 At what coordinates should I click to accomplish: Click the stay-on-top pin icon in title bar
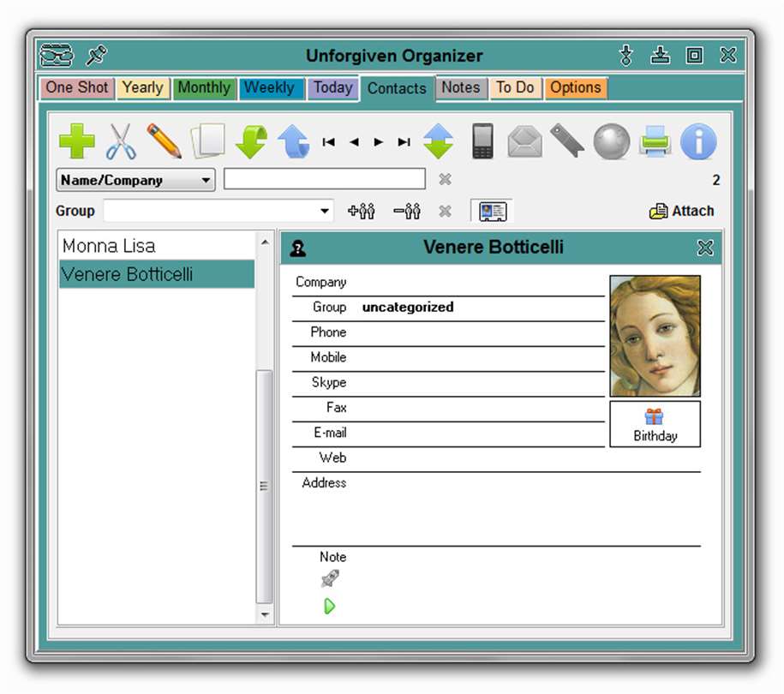pyautogui.click(x=626, y=55)
